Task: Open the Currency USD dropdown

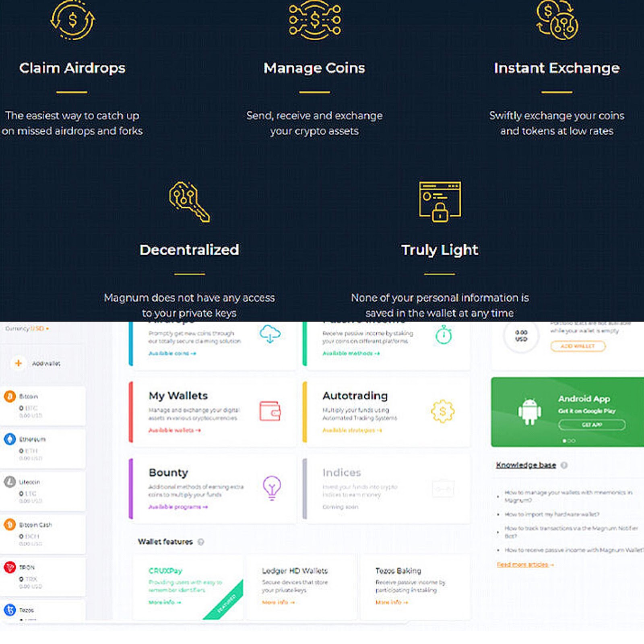Action: [27, 328]
